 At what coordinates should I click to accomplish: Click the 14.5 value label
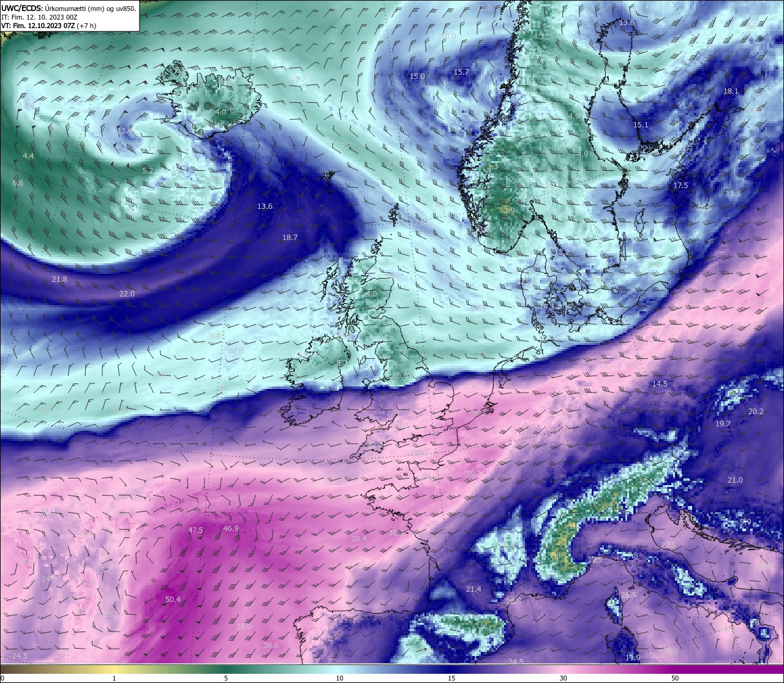[660, 383]
